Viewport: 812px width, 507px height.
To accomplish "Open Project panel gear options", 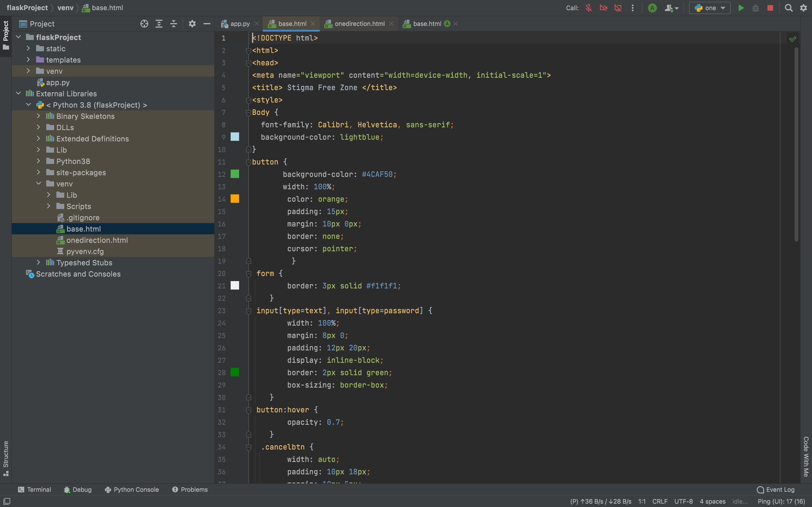I will coord(192,24).
